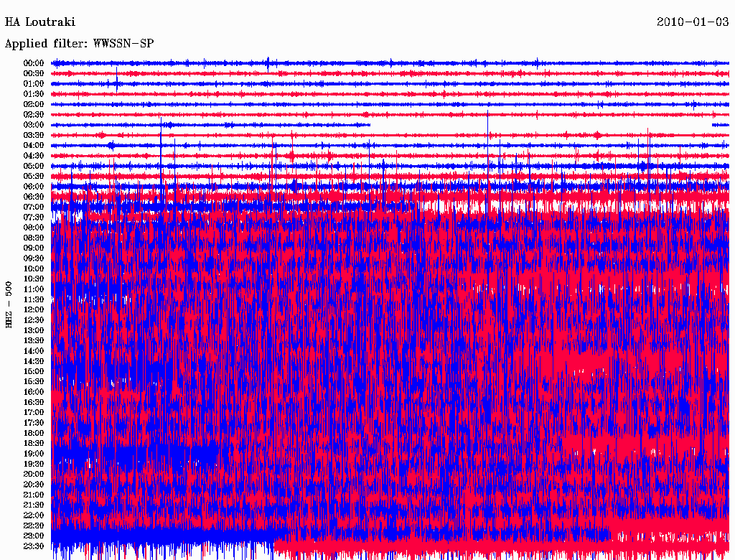Image resolution: width=735 pixels, height=560 pixels.
Task: Click the '15:30' time label
Action: point(34,381)
